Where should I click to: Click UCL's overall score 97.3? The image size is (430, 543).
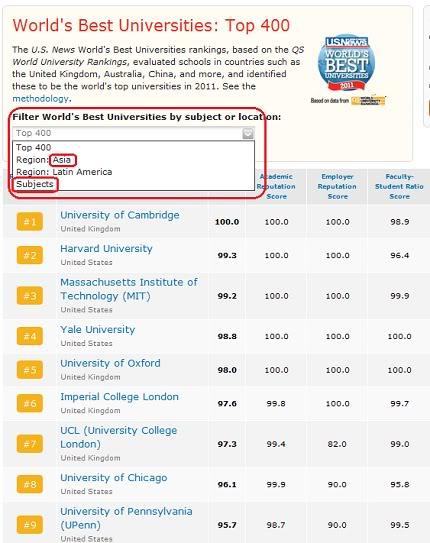(227, 444)
